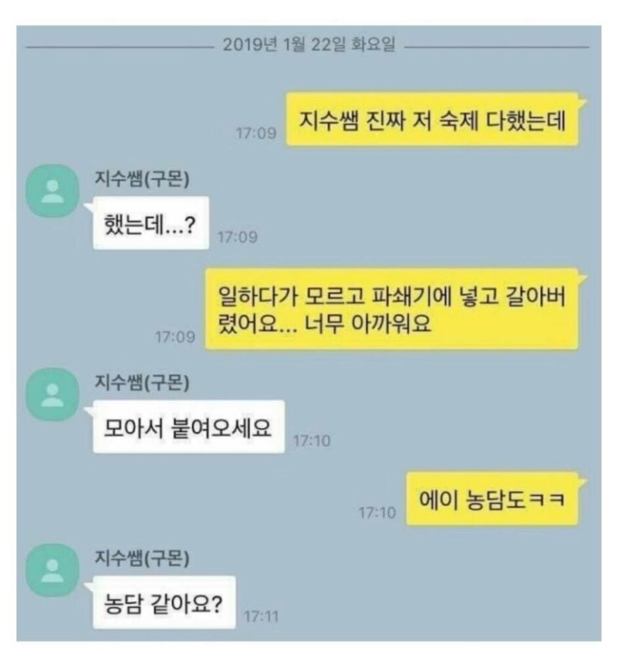Click sender name 지수쌤(구몬) above 했는데...?
The image size is (618, 672).
tap(142, 178)
